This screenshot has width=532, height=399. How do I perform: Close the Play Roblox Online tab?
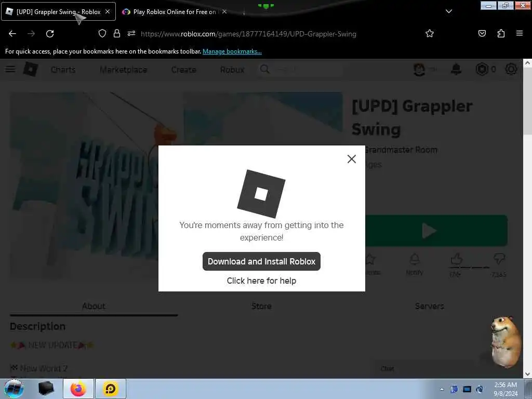[224, 11]
